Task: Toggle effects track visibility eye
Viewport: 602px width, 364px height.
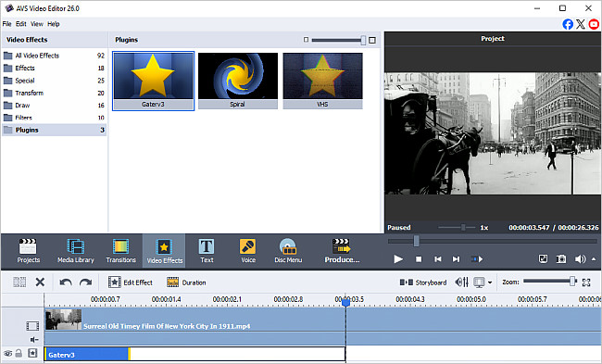Action: click(x=7, y=353)
